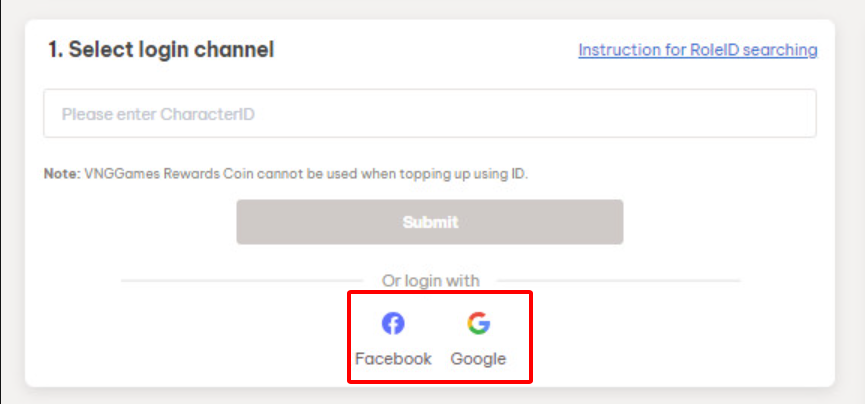Click the Google logo icon
The image size is (865, 404).
478,324
